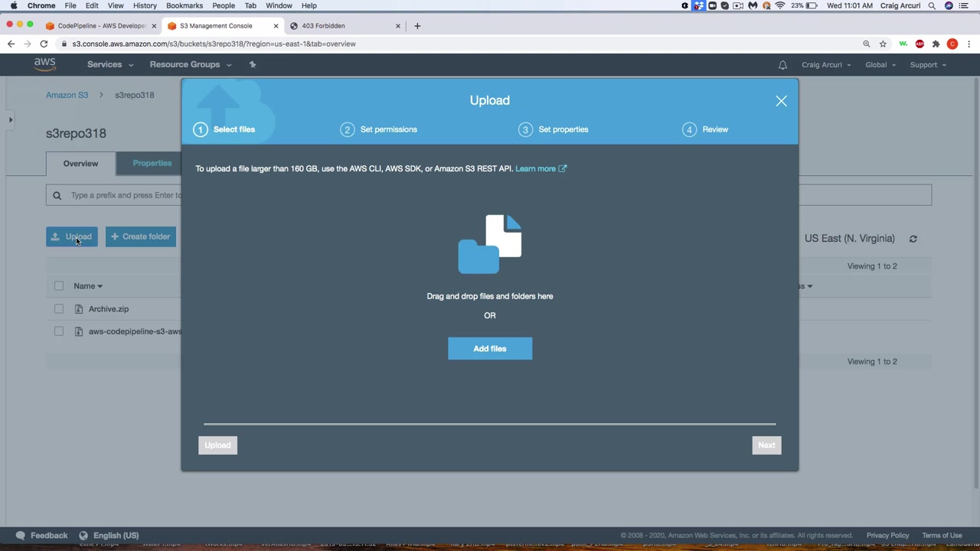Viewport: 980px width, 551px height.
Task: Open the History menu
Action: [145, 5]
